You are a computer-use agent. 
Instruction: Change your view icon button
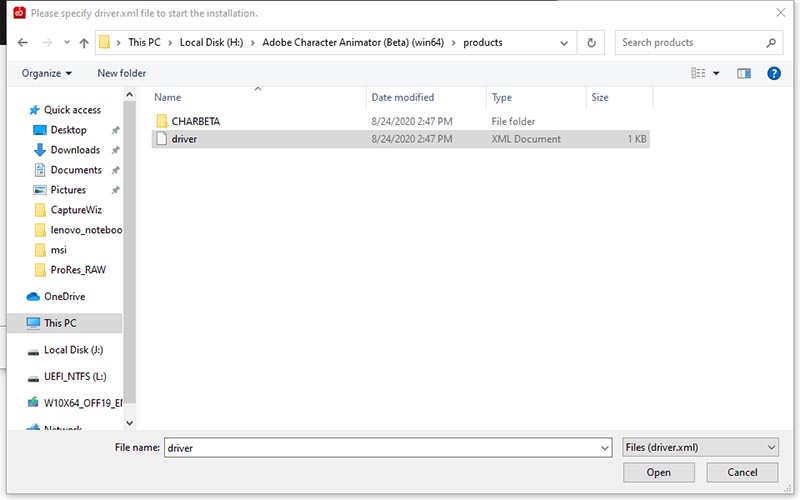coord(698,73)
